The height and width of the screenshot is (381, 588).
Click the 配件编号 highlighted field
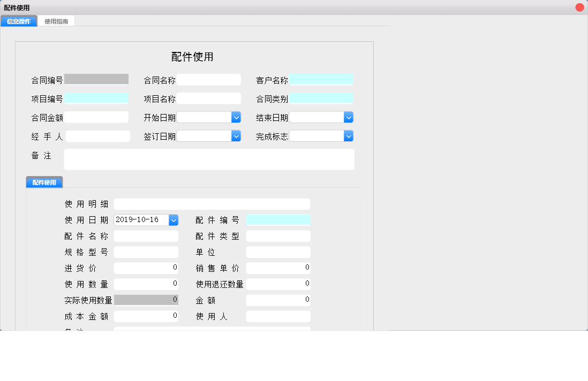(x=278, y=219)
